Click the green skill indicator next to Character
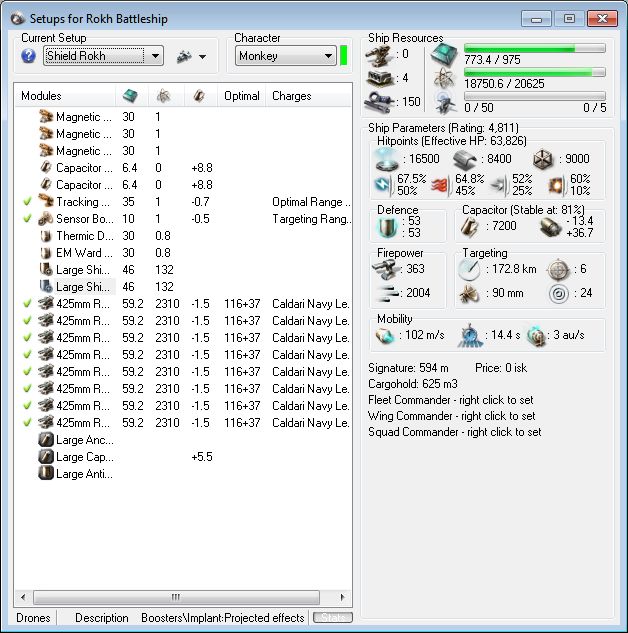This screenshot has height=633, width=628. click(x=343, y=56)
